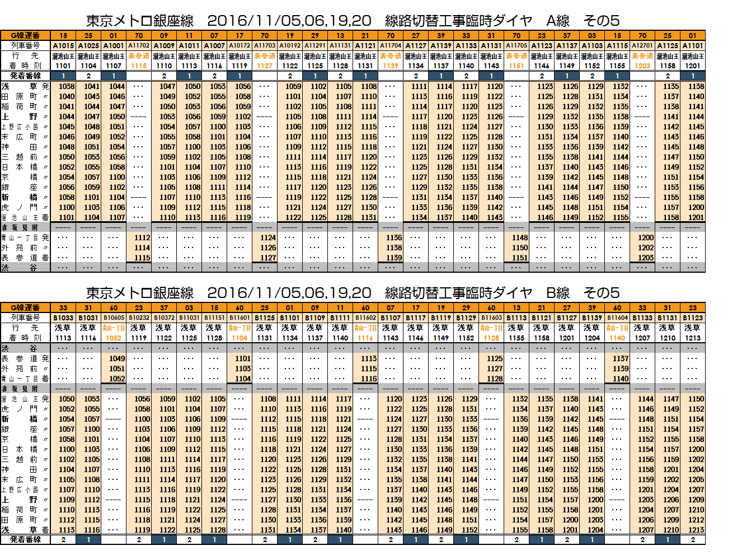Select train number B1121

542,318
